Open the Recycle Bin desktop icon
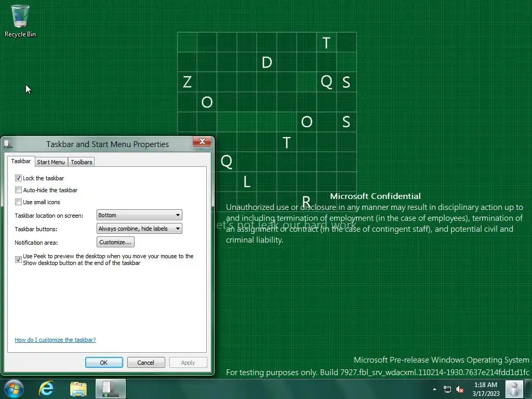 (20, 20)
